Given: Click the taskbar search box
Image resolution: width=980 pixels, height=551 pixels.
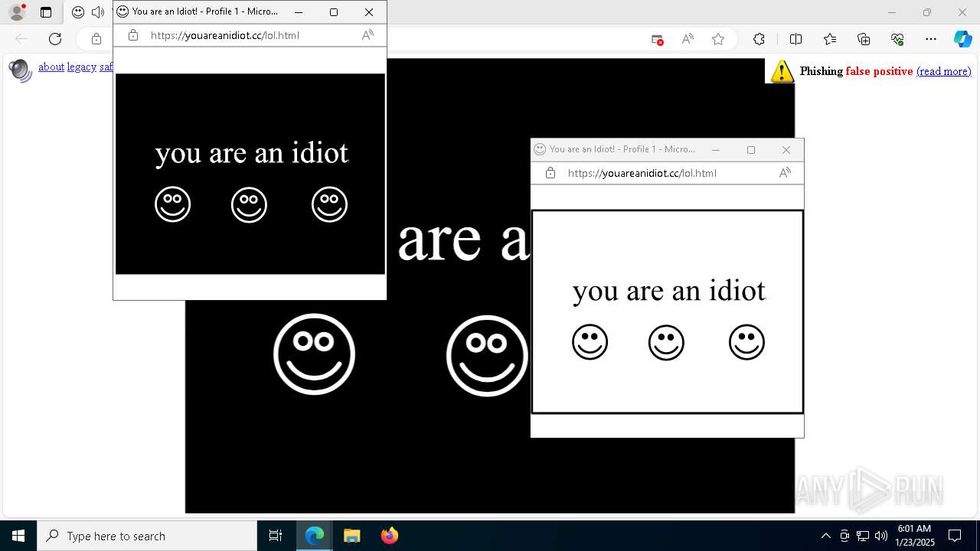Looking at the screenshot, I should click(147, 536).
